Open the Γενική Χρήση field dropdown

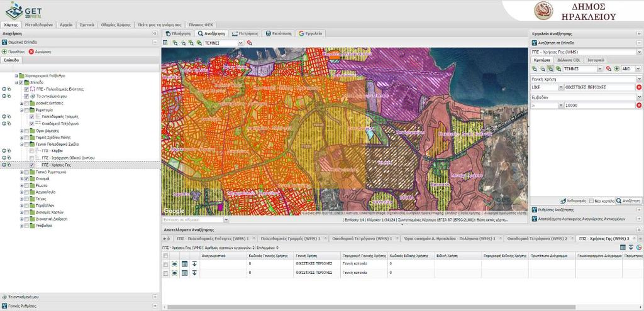[x=639, y=79]
